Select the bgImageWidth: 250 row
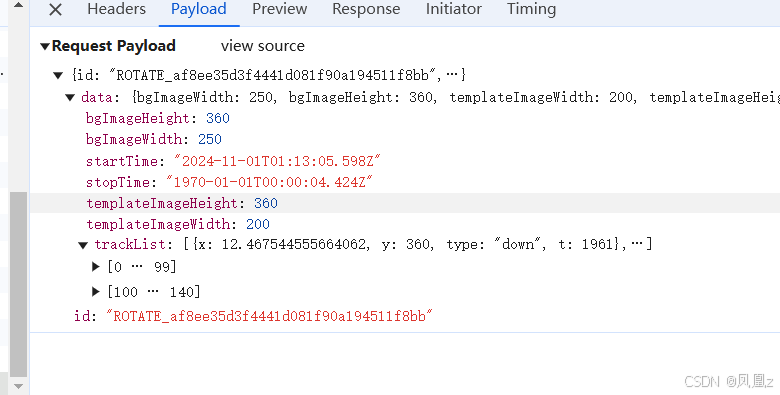The height and width of the screenshot is (395, 780). pos(405,139)
